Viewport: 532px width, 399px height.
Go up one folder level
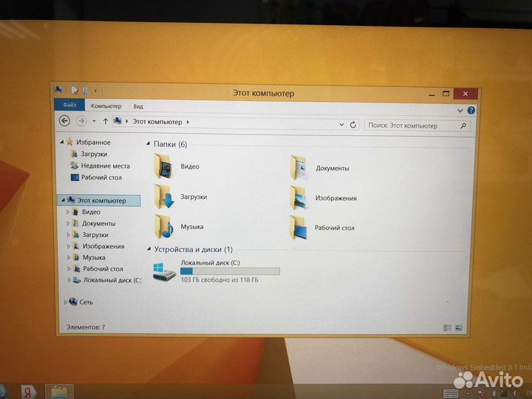(106, 121)
